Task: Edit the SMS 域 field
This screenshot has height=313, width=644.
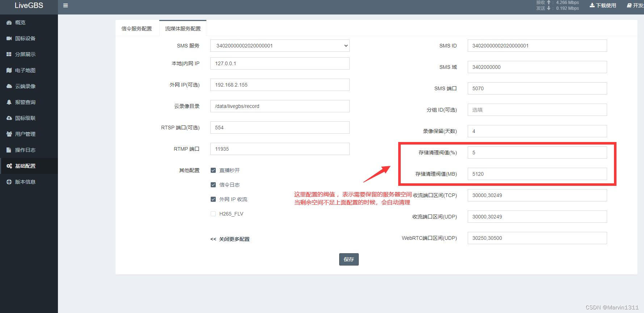Action: coord(537,67)
